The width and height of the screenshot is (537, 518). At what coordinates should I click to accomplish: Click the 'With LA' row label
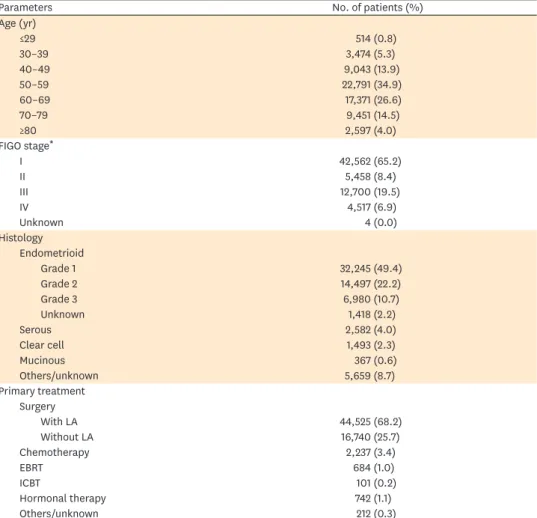(59, 422)
